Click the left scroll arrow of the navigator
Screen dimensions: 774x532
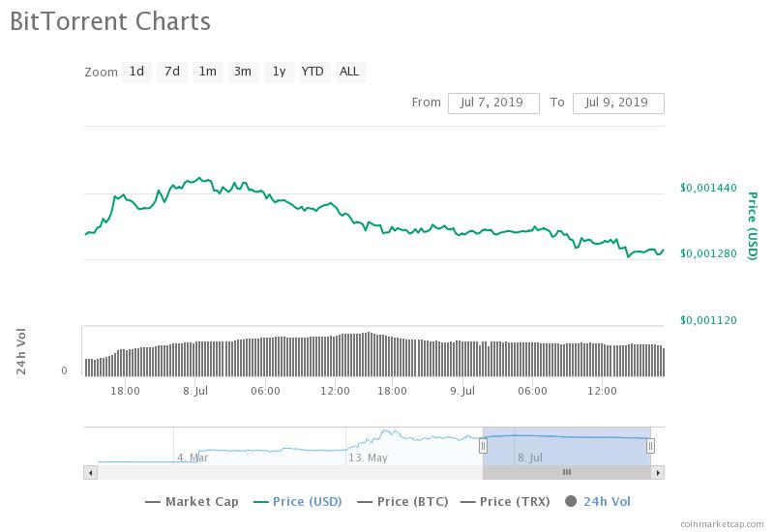click(x=91, y=472)
